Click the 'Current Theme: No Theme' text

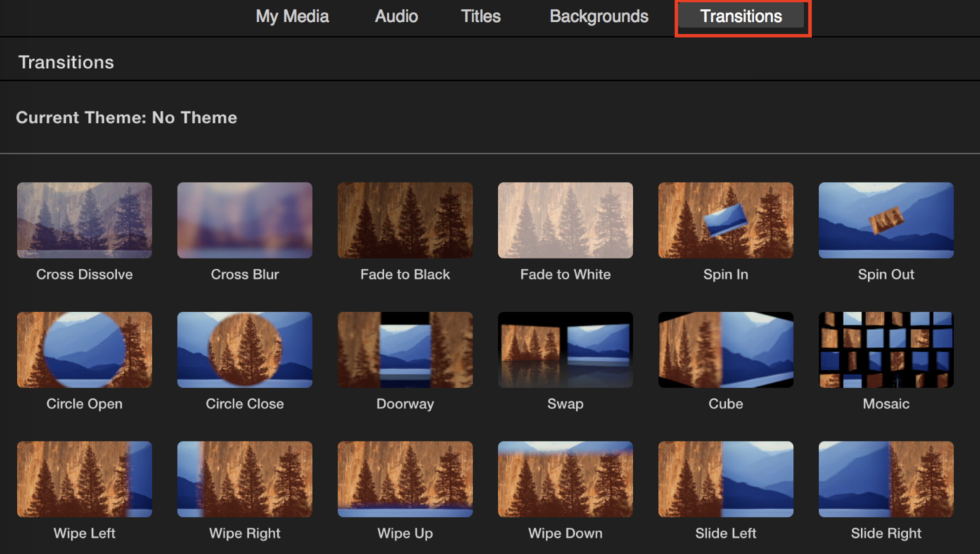click(x=127, y=118)
